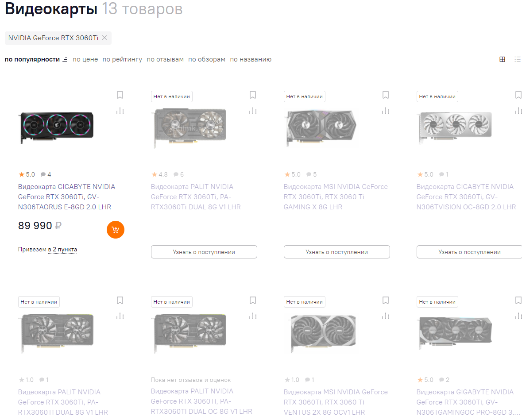
Task: Bookmark the MSI VENTUS 2X card
Action: [386, 301]
